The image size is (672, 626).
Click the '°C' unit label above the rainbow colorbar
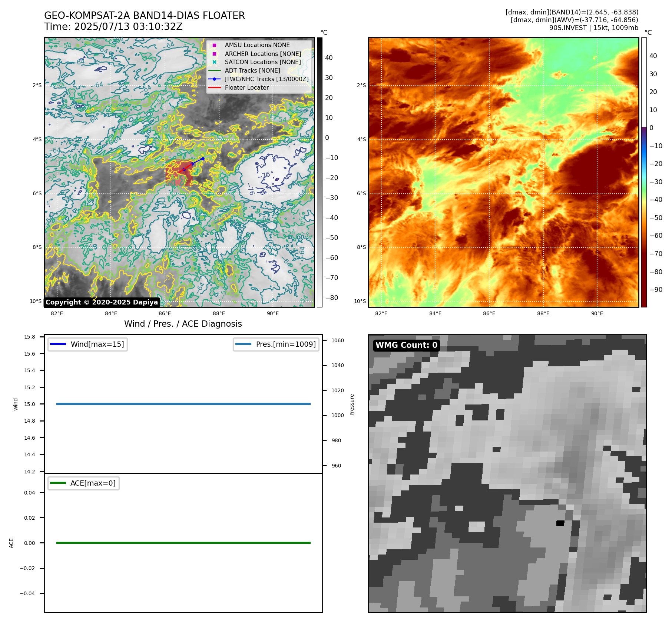pos(648,33)
